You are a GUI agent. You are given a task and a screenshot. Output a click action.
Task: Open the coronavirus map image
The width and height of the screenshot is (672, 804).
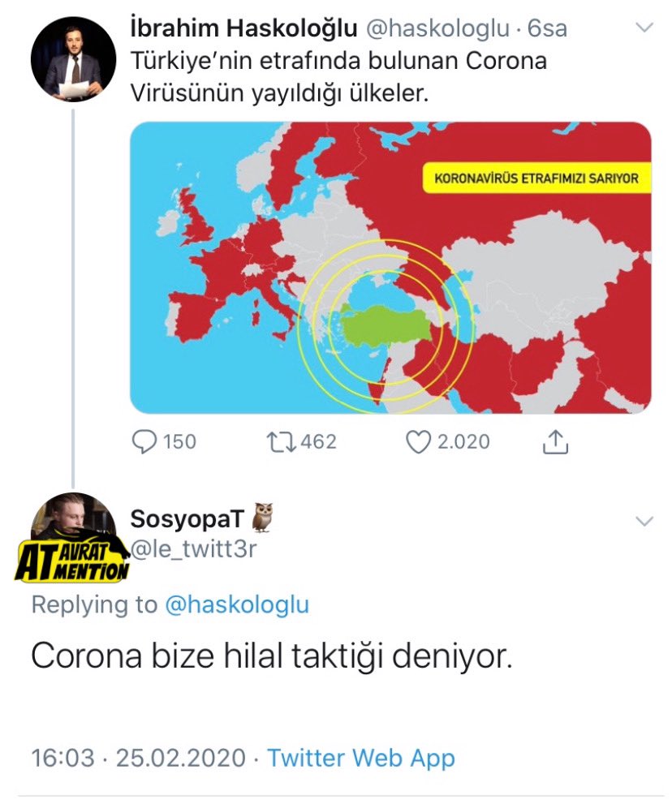(390, 268)
